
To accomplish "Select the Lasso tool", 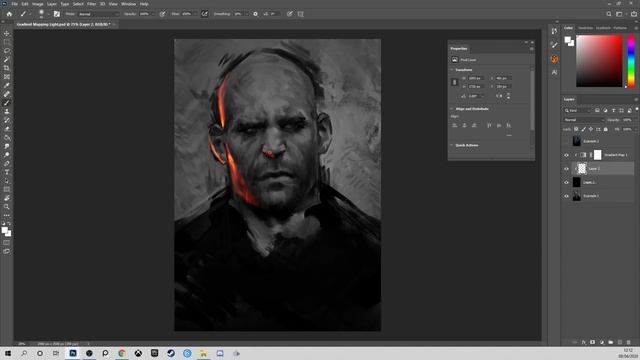I will tap(7, 51).
